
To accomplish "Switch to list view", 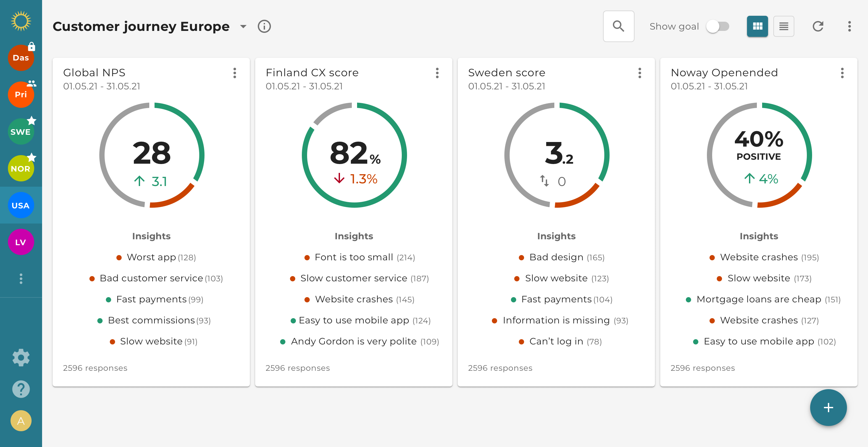I will point(784,26).
